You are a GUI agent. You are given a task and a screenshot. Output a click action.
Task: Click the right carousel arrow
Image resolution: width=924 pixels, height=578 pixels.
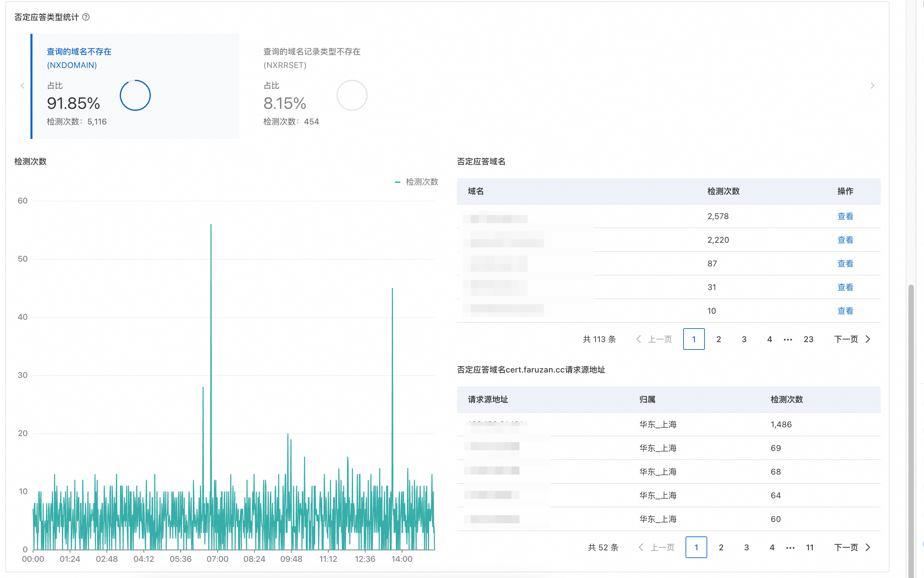(x=872, y=86)
